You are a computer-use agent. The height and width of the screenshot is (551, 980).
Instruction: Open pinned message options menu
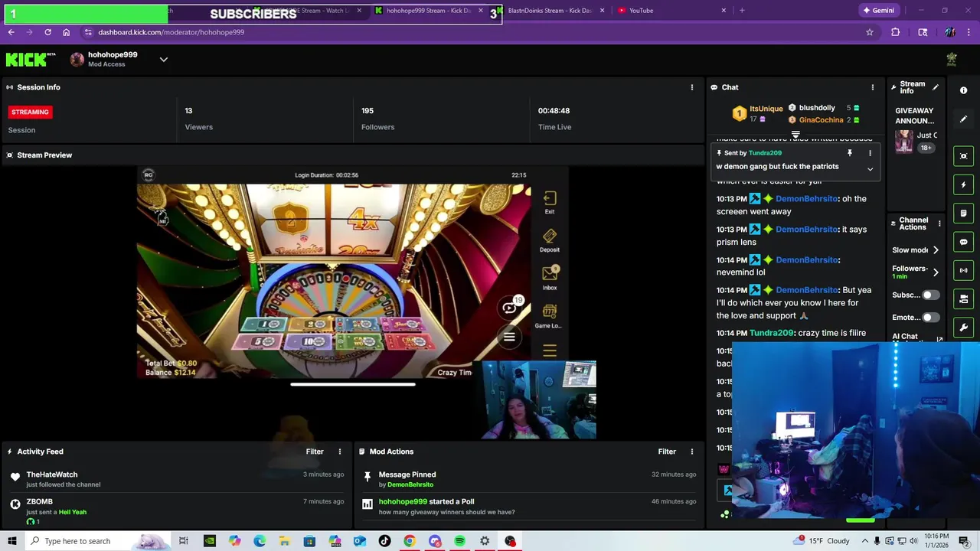(870, 153)
